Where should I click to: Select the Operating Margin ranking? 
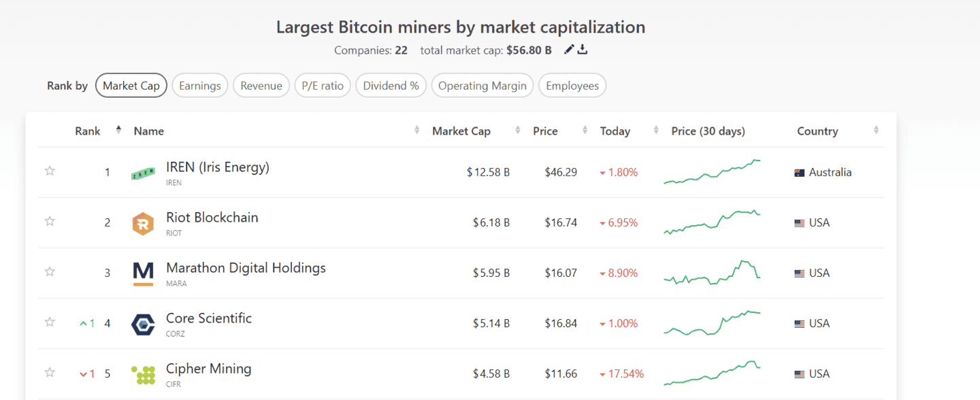click(482, 86)
